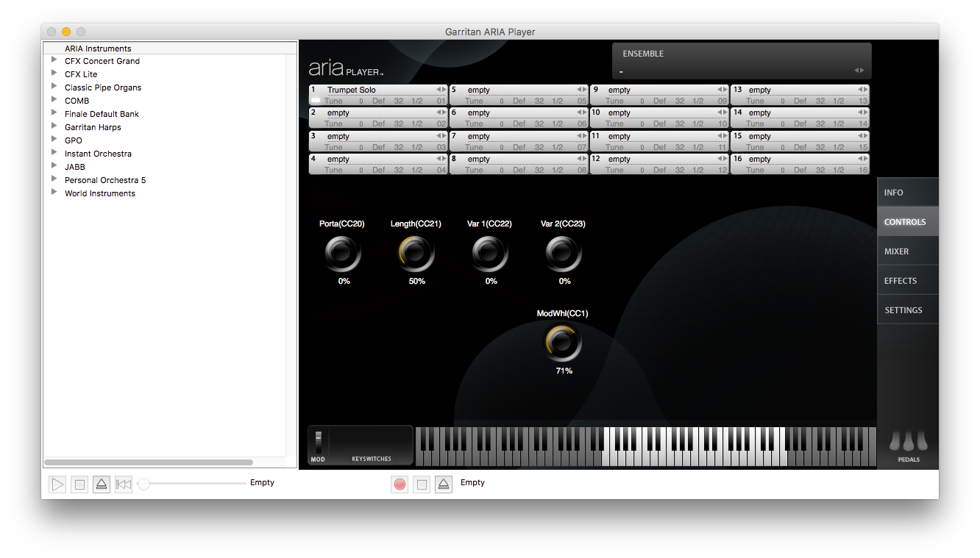This screenshot has width=980, height=558.
Task: Click the MIDI channel 12 field in slot 12
Action: [x=722, y=170]
